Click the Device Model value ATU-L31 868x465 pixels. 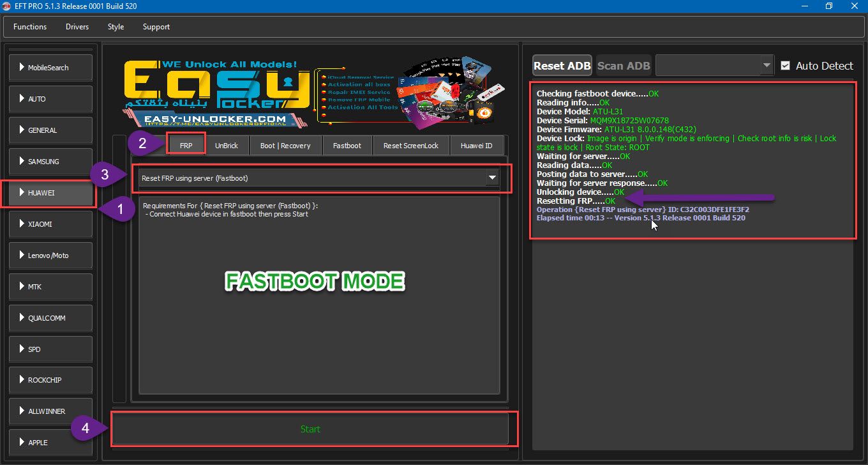point(608,111)
